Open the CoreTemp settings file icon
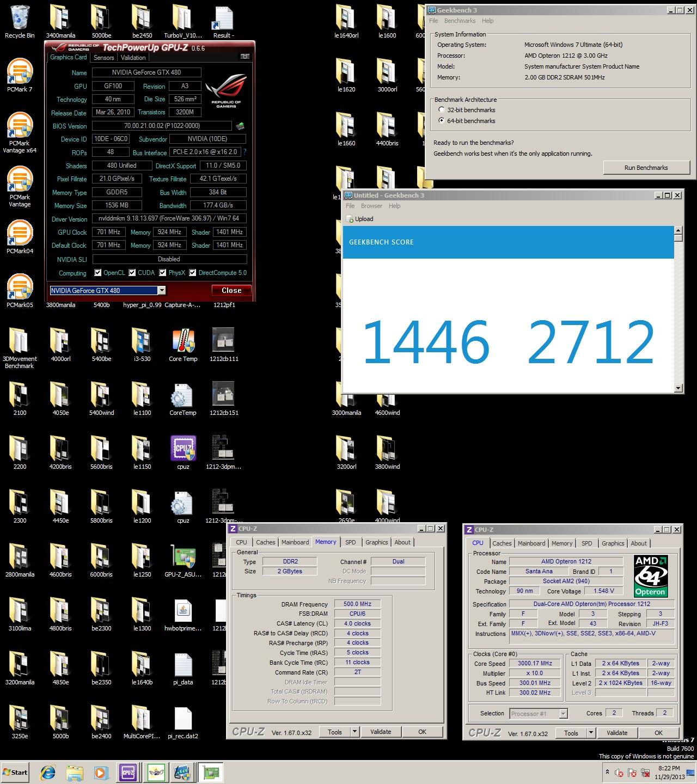The image size is (697, 784). tap(183, 399)
